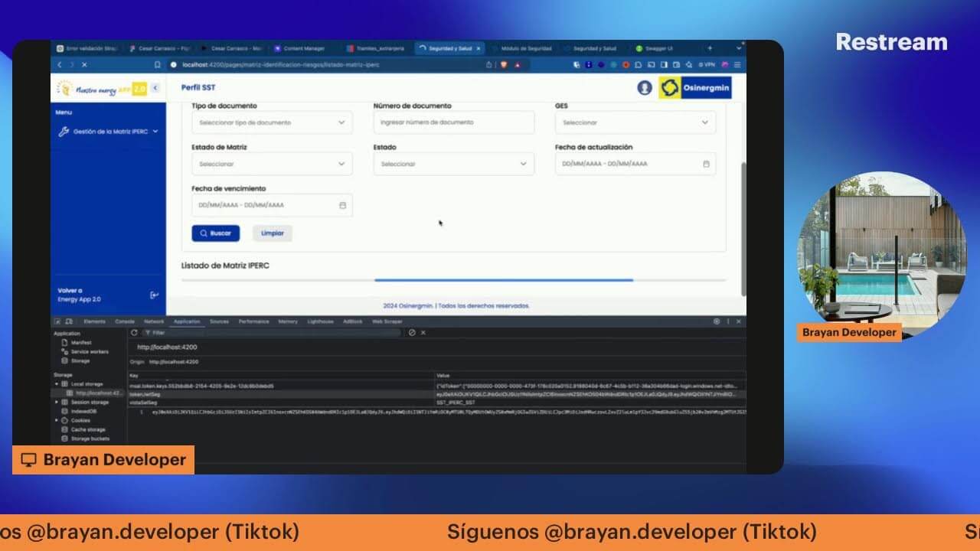The image size is (980, 551).
Task: Select Storage buckets in DevTools sidebar
Action: 90,439
